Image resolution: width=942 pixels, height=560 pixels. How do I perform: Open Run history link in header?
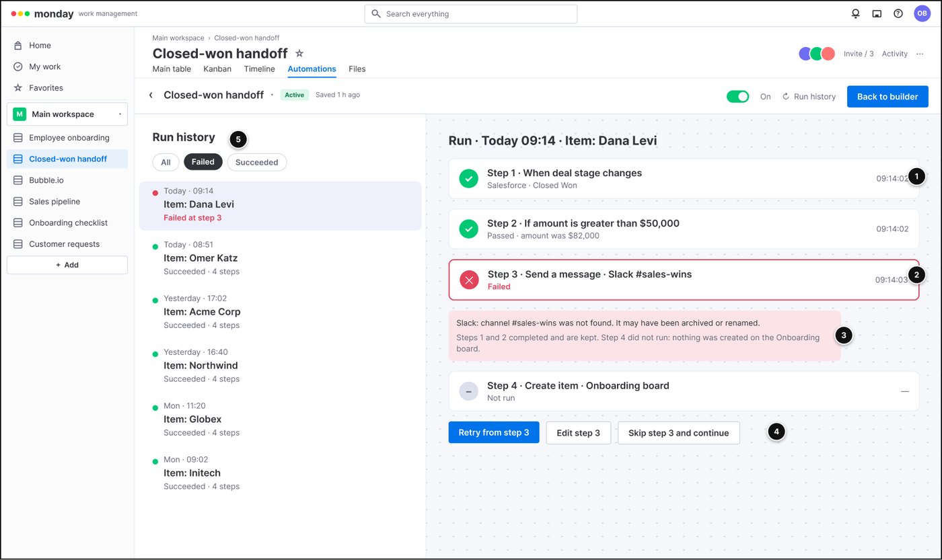pos(809,97)
